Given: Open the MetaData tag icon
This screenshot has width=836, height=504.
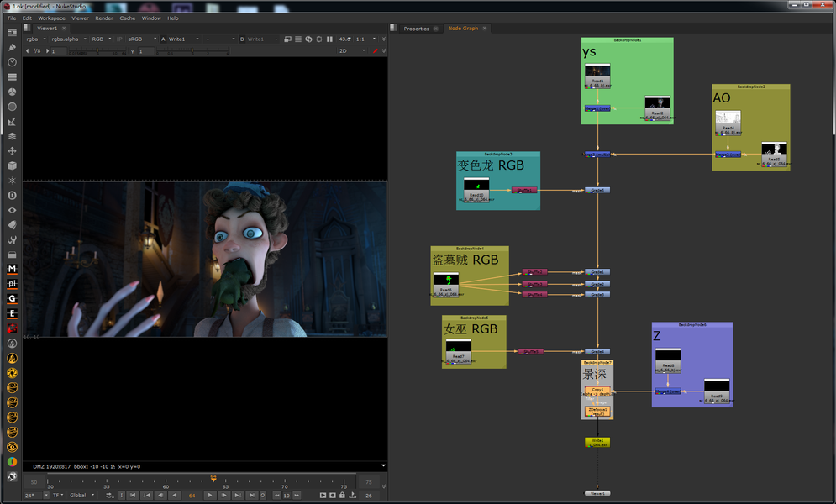Looking at the screenshot, I should point(12,225).
